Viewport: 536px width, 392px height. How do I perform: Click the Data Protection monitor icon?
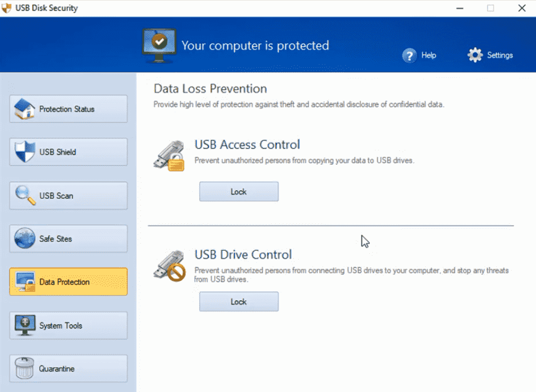[x=25, y=282]
